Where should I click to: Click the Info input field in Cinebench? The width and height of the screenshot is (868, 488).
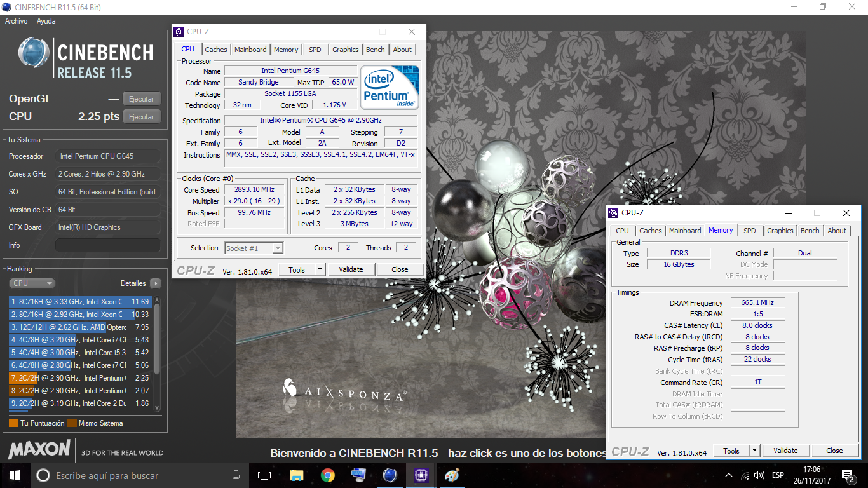pos(108,245)
